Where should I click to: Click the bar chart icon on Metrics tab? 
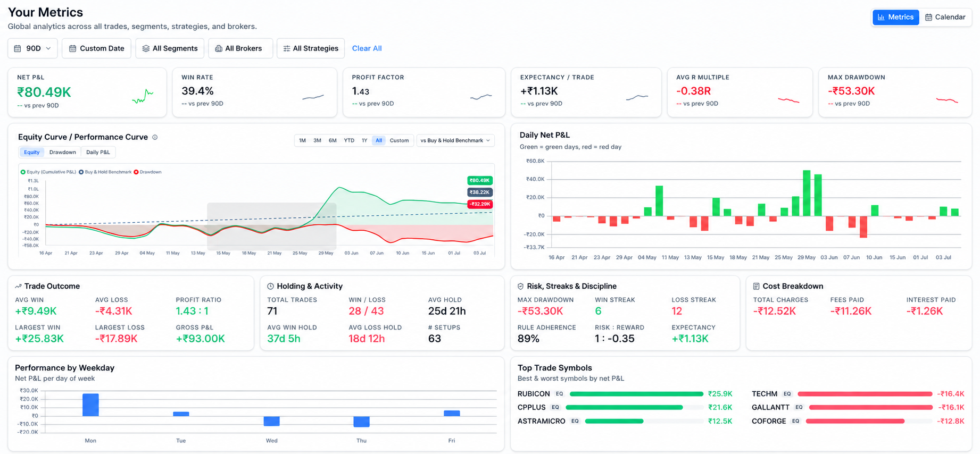881,17
